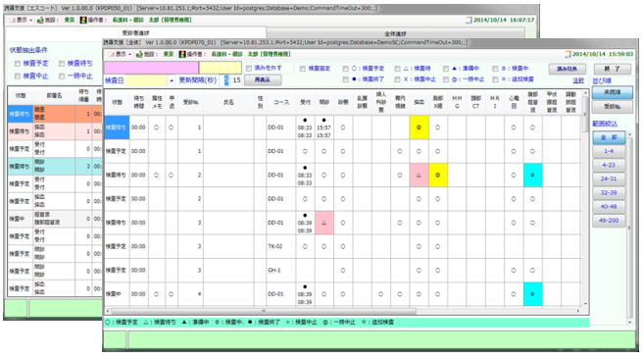
Task: Click yellow input field beside pink field
Action: click(221, 68)
